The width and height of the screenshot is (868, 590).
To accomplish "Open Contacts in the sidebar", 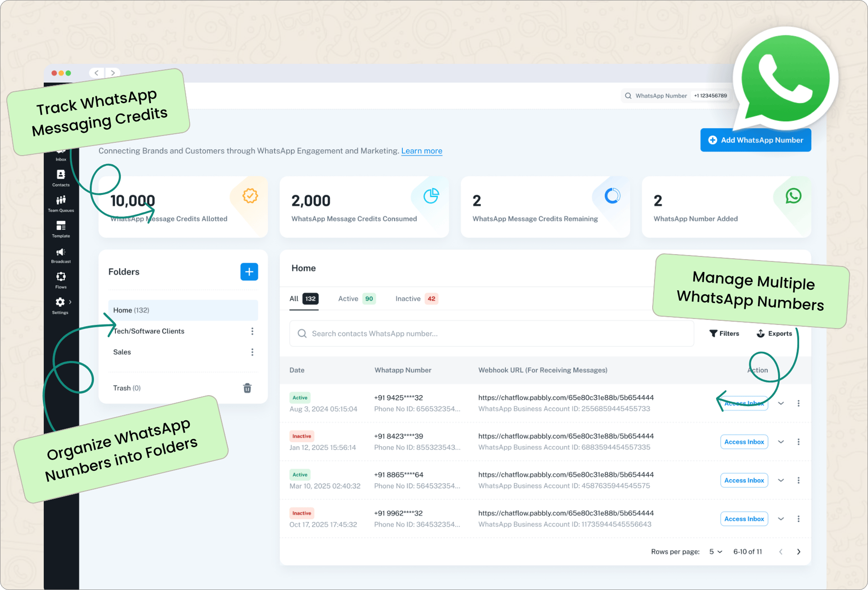I will coord(61,178).
